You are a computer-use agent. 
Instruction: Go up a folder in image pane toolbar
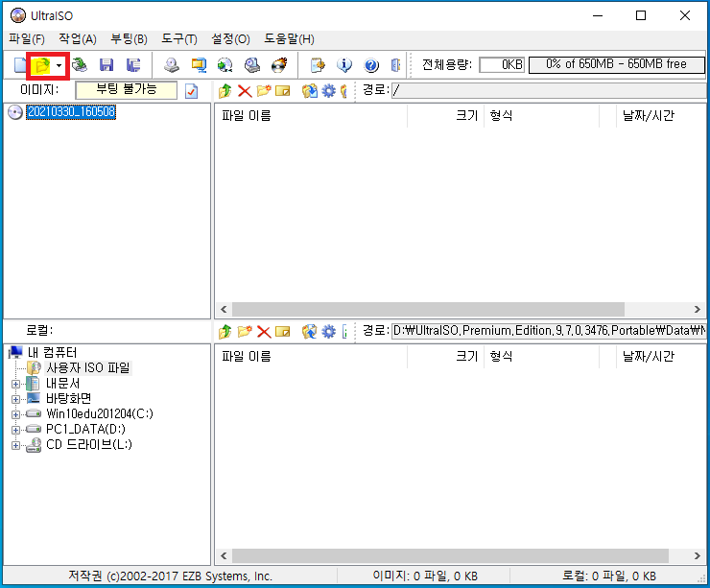tap(225, 91)
